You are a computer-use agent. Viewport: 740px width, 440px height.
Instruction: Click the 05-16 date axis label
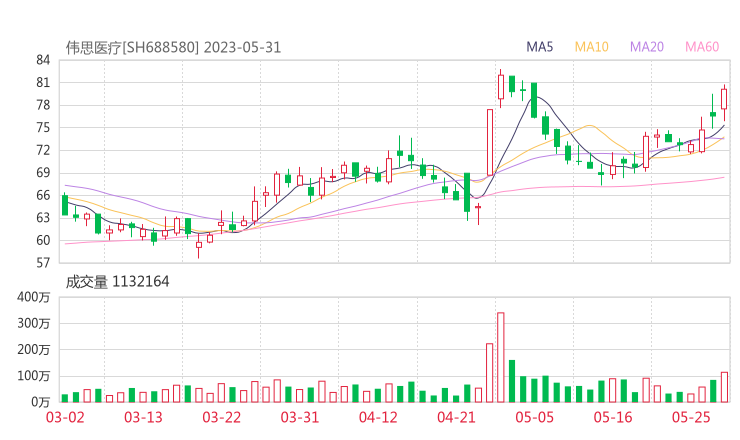click(613, 417)
